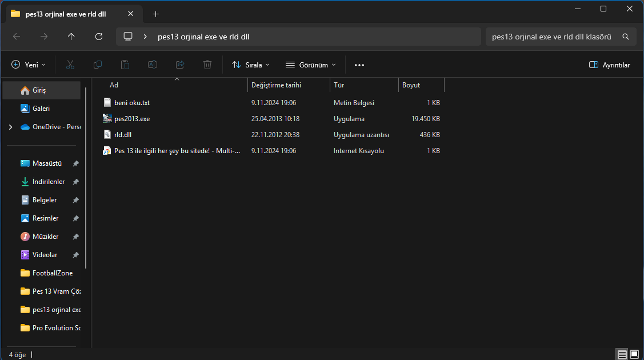Unpin İndirilenler using its pin icon

click(75, 182)
